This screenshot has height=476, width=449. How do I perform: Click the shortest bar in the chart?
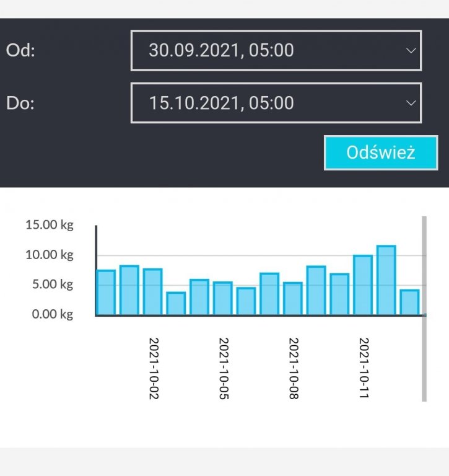(x=176, y=304)
